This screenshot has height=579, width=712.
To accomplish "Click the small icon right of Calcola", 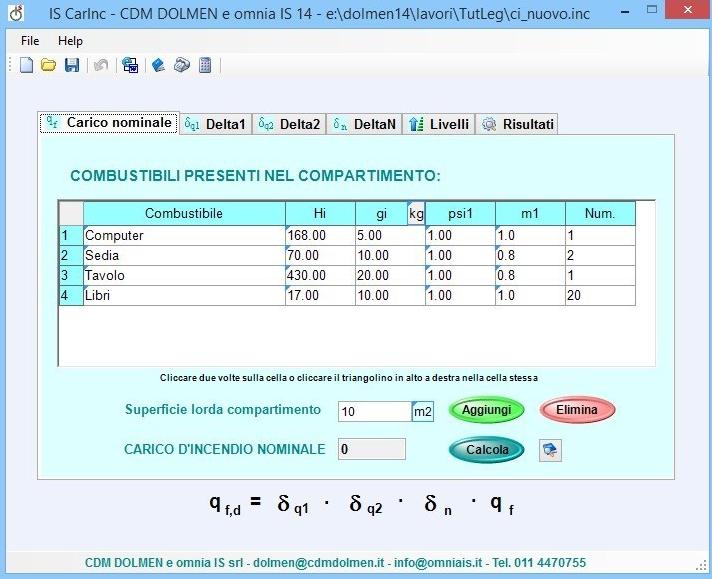I will 550,450.
